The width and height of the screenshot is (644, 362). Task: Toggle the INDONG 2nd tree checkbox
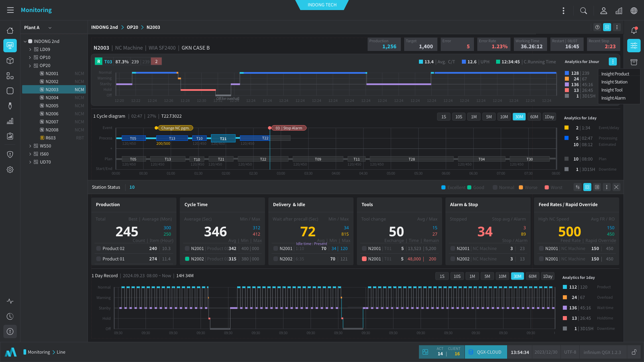pyautogui.click(x=30, y=41)
